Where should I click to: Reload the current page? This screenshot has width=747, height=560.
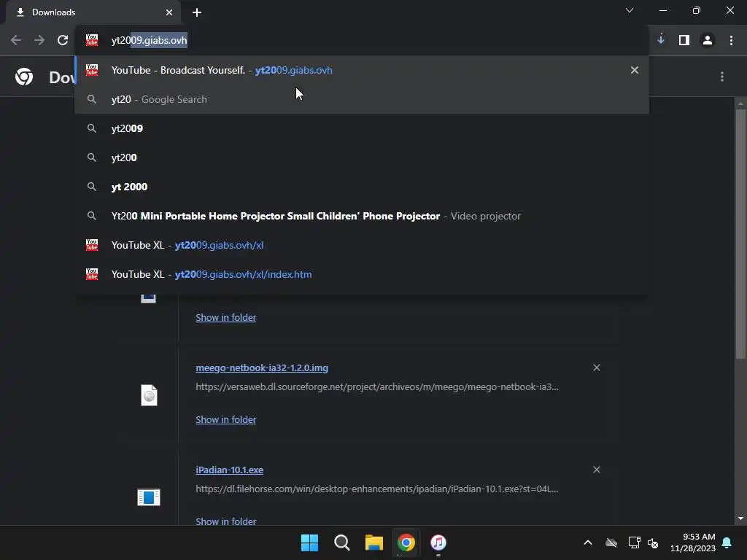(x=63, y=41)
